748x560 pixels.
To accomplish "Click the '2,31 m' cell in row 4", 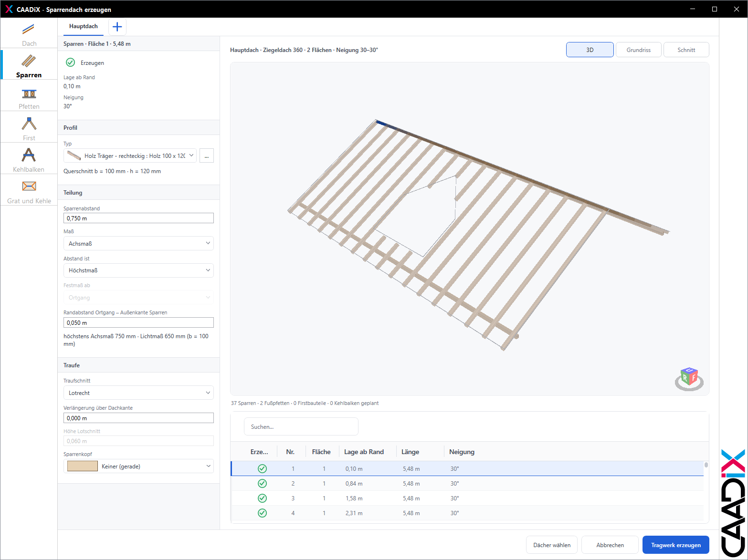I will 354,513.
